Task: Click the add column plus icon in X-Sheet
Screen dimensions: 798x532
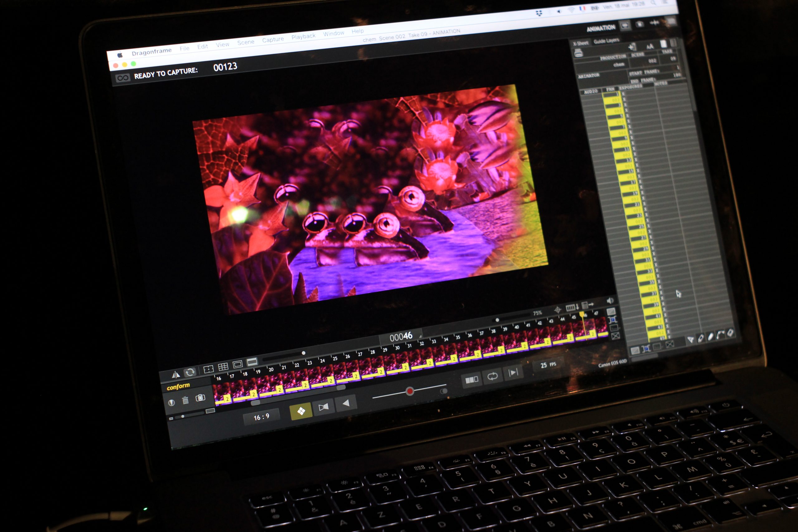Action: pos(632,47)
